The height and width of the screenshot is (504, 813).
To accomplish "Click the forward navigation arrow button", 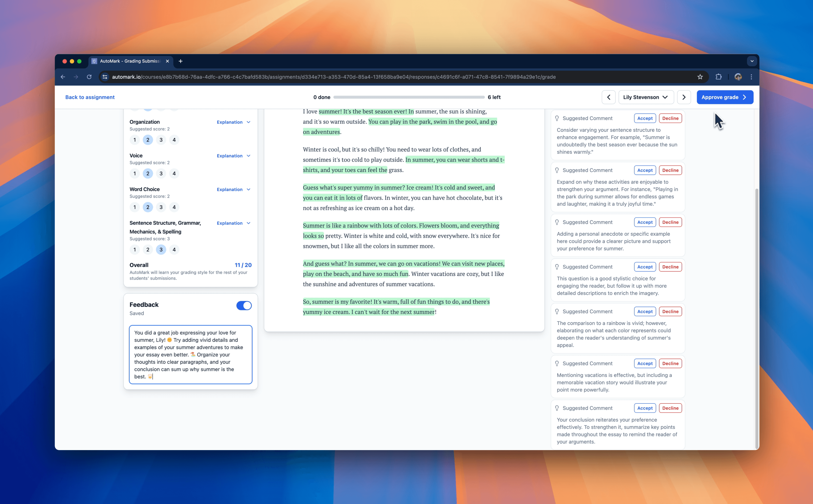I will [684, 97].
